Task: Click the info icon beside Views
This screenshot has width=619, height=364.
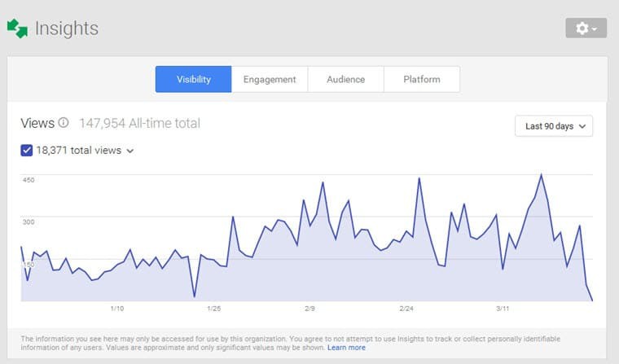Action: click(64, 124)
